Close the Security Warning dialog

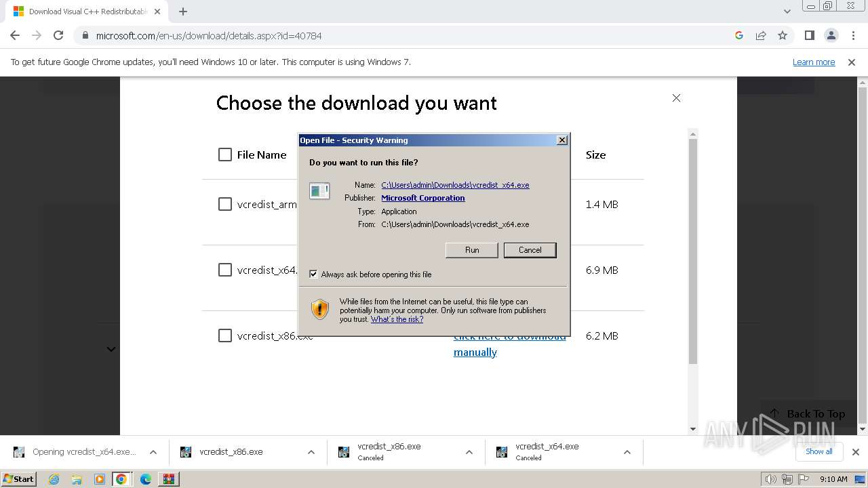pyautogui.click(x=562, y=140)
